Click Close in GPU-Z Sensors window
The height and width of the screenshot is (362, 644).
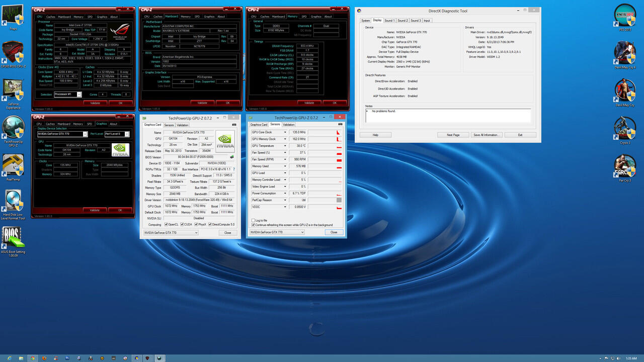pyautogui.click(x=334, y=232)
